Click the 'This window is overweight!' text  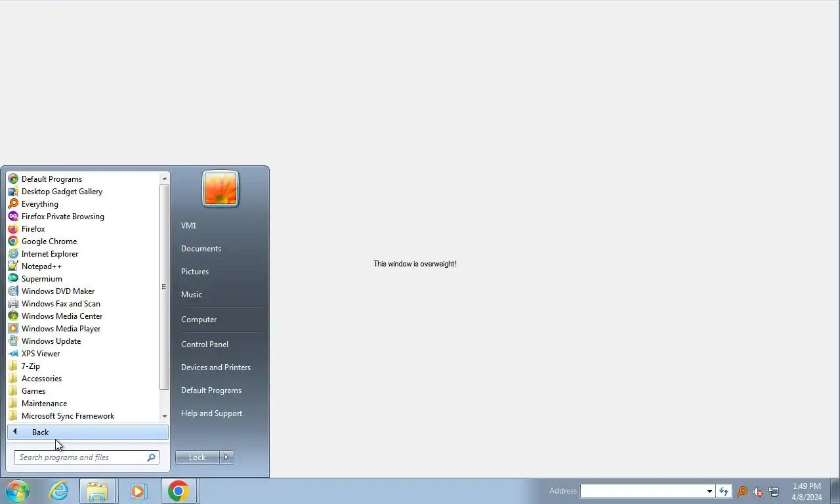click(x=415, y=264)
